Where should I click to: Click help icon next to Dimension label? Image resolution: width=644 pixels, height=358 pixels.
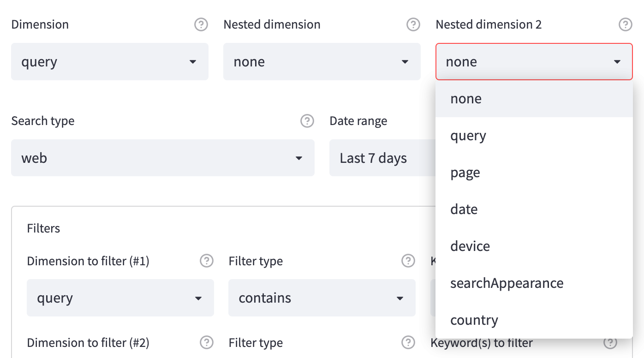201,24
